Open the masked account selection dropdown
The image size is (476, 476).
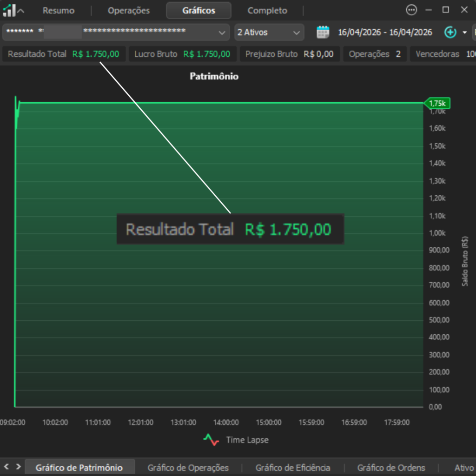pyautogui.click(x=116, y=32)
